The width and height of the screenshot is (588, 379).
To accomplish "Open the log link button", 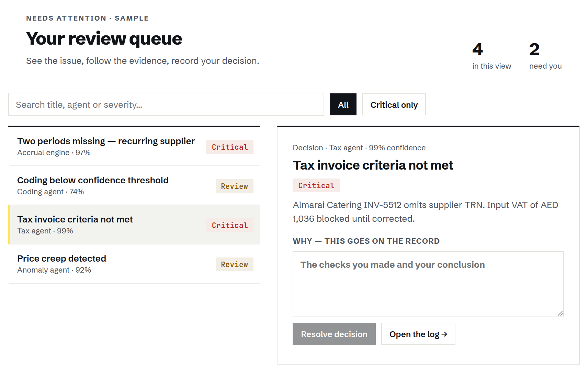I will (418, 334).
